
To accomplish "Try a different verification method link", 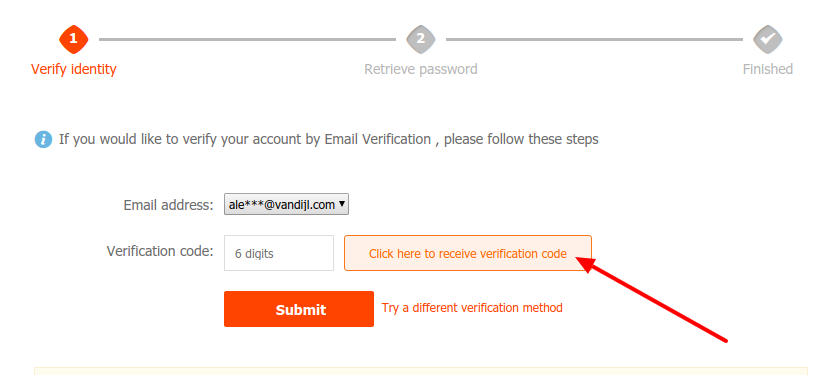I will (472, 307).
